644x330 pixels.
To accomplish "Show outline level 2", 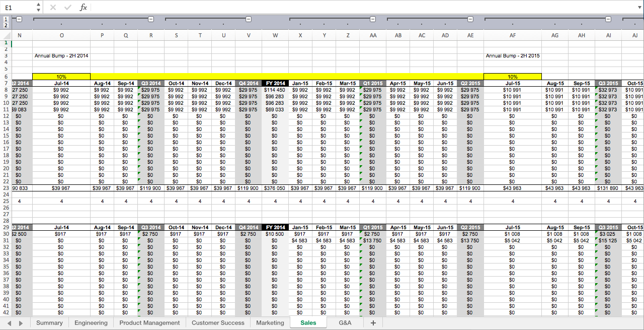I will pyautogui.click(x=6, y=25).
